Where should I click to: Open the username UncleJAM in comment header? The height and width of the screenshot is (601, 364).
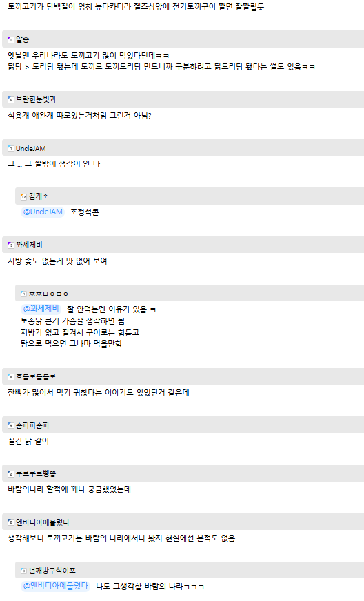pyautogui.click(x=31, y=148)
